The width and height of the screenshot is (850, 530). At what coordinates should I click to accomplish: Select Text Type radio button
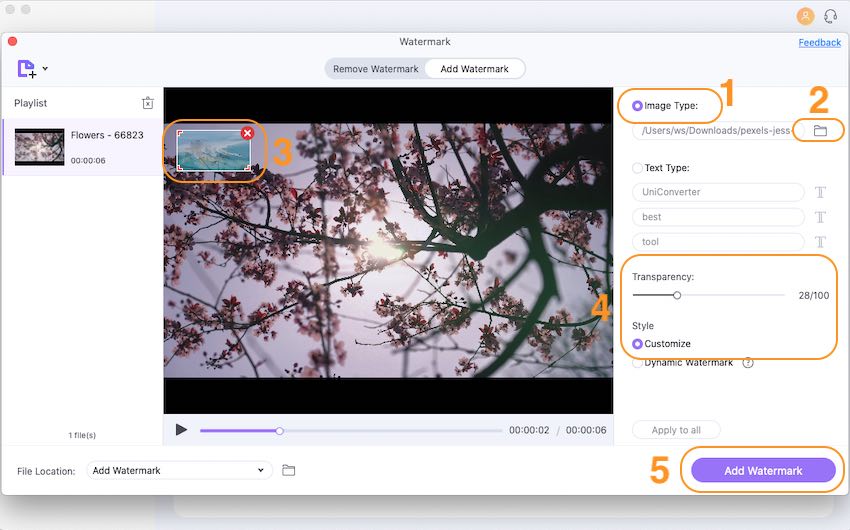pyautogui.click(x=637, y=168)
